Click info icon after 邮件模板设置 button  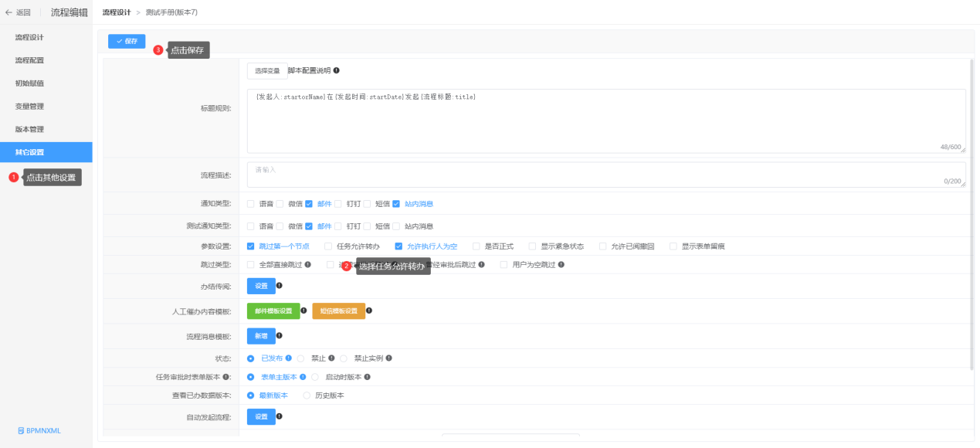point(303,311)
